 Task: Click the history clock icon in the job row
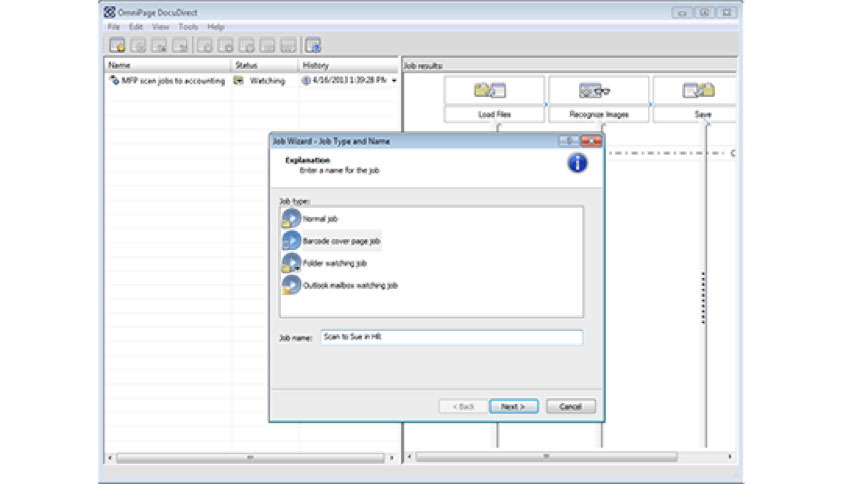click(306, 81)
